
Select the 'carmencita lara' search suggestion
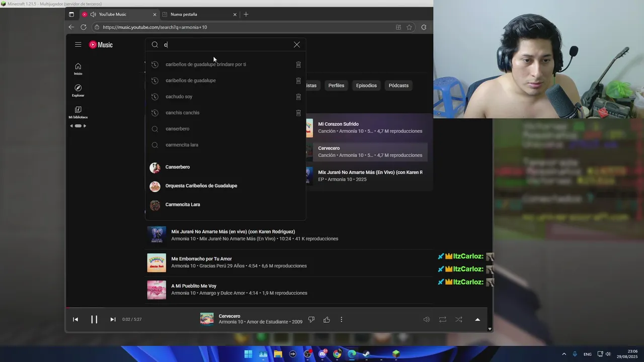coord(182,145)
